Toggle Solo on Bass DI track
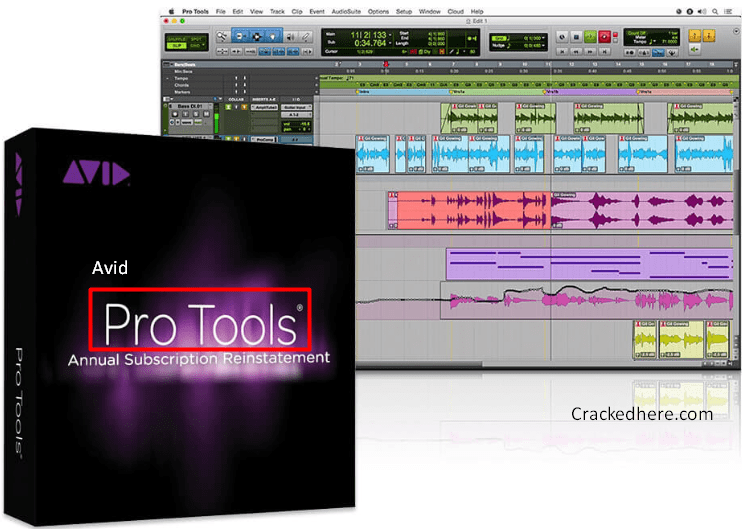 196,114
